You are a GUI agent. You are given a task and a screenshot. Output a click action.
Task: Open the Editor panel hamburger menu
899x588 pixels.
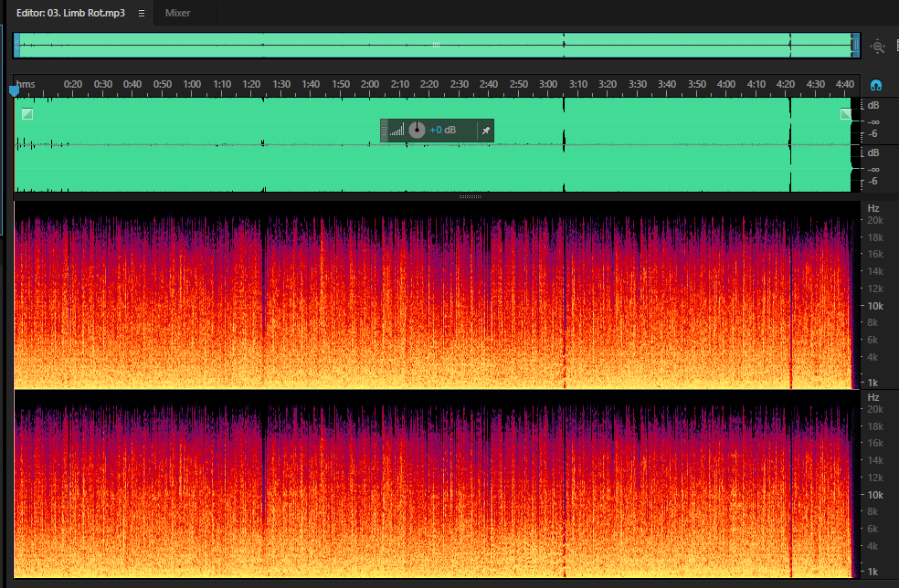point(141,13)
